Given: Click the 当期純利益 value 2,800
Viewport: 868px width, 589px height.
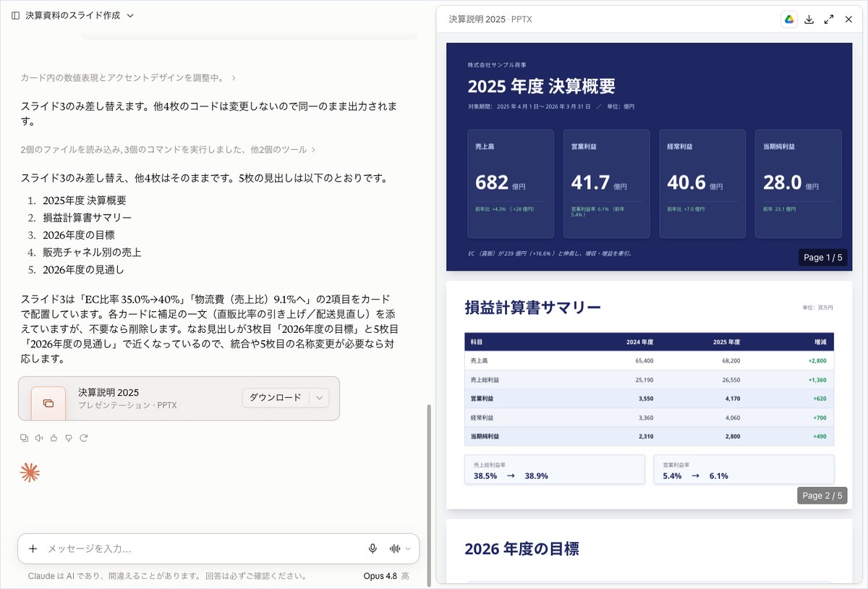Looking at the screenshot, I should click(x=732, y=436).
